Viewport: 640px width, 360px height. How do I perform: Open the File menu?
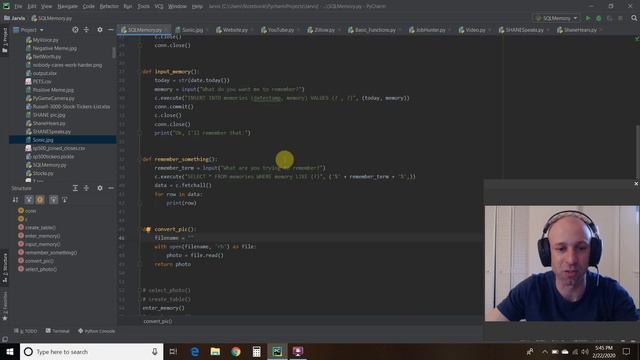18,6
